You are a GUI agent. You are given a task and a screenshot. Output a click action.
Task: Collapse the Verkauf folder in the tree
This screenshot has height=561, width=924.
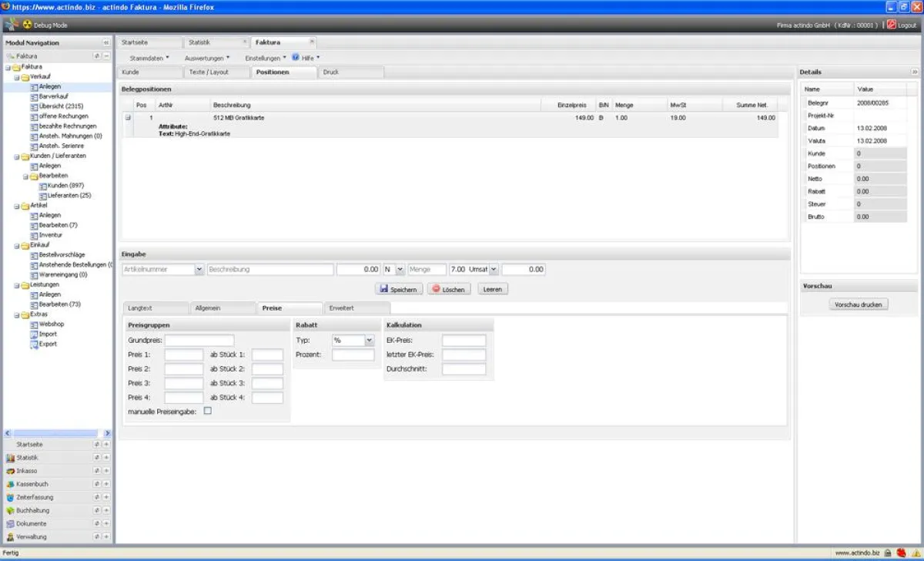[16, 76]
